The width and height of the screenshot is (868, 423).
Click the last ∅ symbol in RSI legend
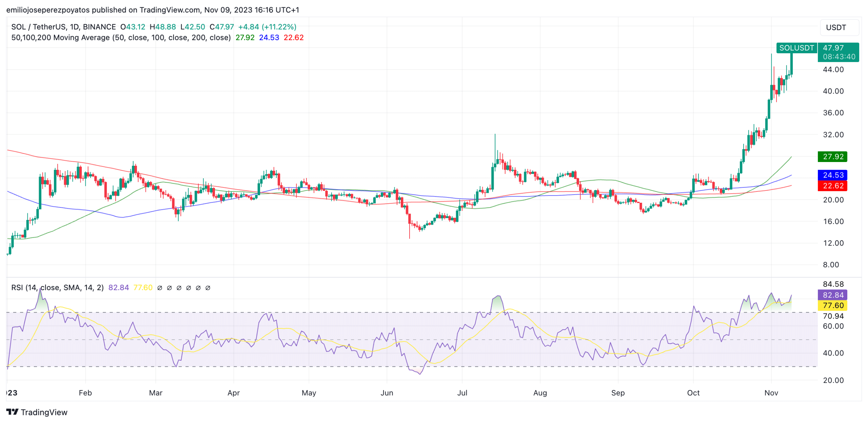click(208, 288)
